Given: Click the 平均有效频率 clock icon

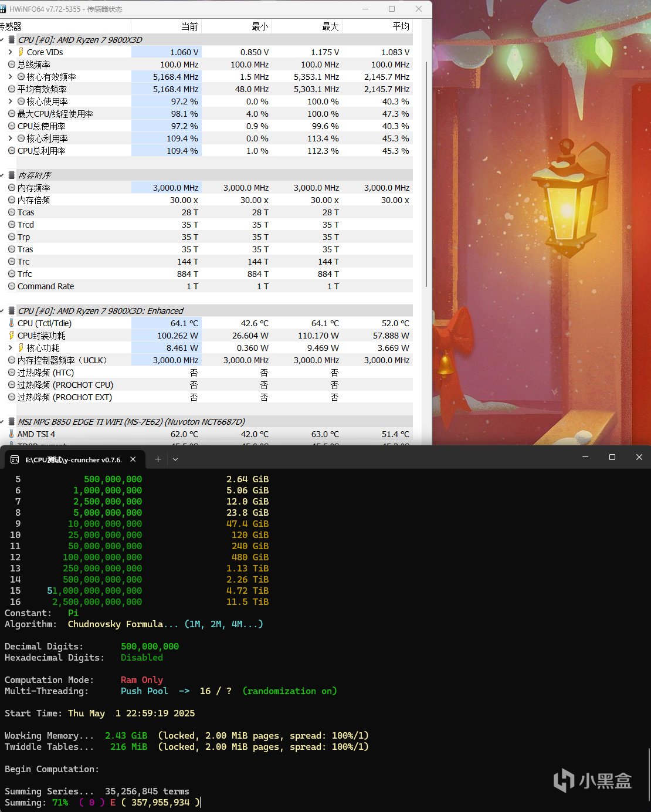Looking at the screenshot, I should tap(12, 89).
